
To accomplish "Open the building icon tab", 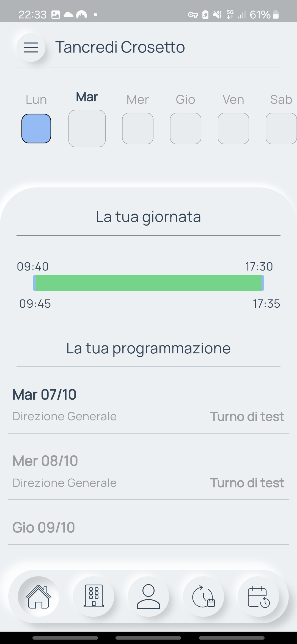I will [x=94, y=597].
